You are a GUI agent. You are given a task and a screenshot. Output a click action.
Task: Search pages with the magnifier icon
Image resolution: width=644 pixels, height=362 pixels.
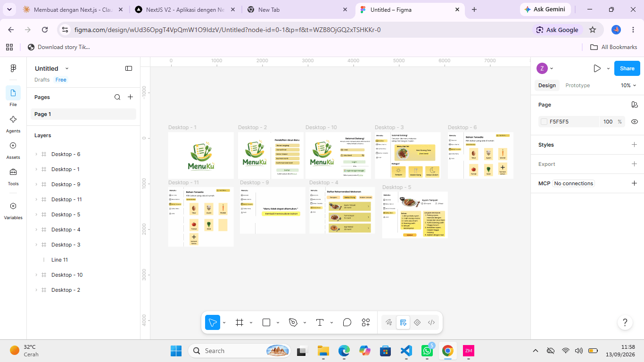(x=117, y=97)
